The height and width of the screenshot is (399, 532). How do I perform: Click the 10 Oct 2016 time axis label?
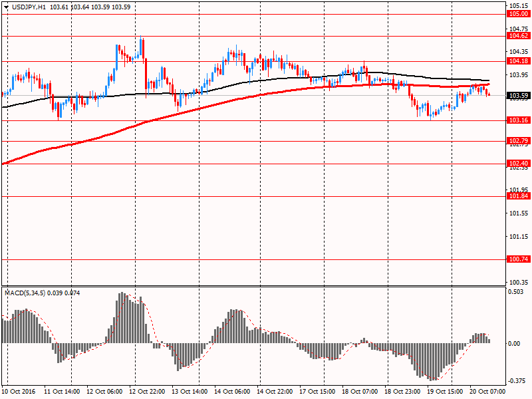19,392
